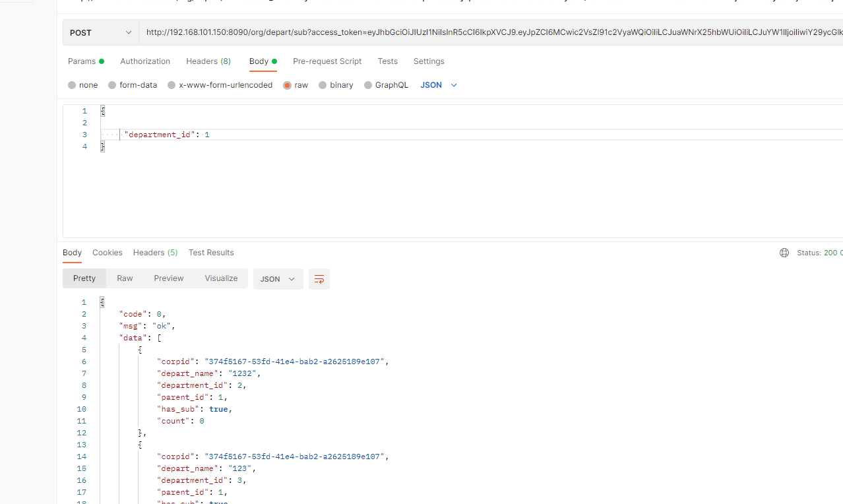Screen dimensions: 843x504
Task: Click the globe network icon beside Status
Action: [x=784, y=253]
